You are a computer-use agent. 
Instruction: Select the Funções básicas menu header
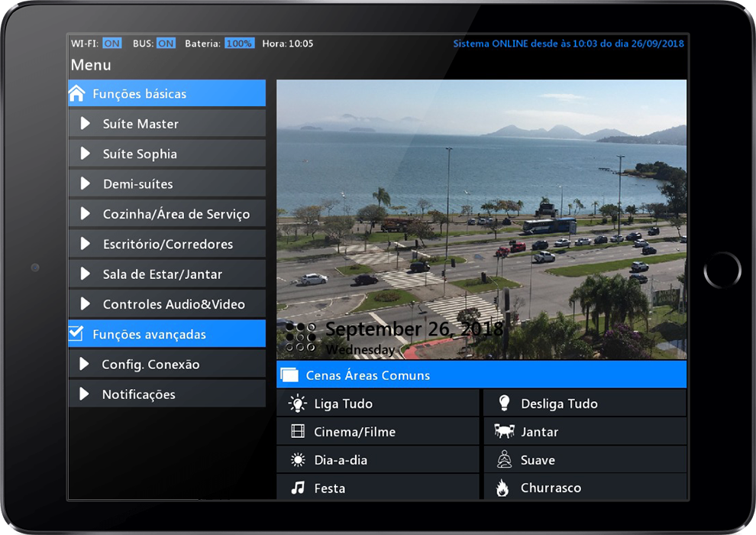click(166, 93)
